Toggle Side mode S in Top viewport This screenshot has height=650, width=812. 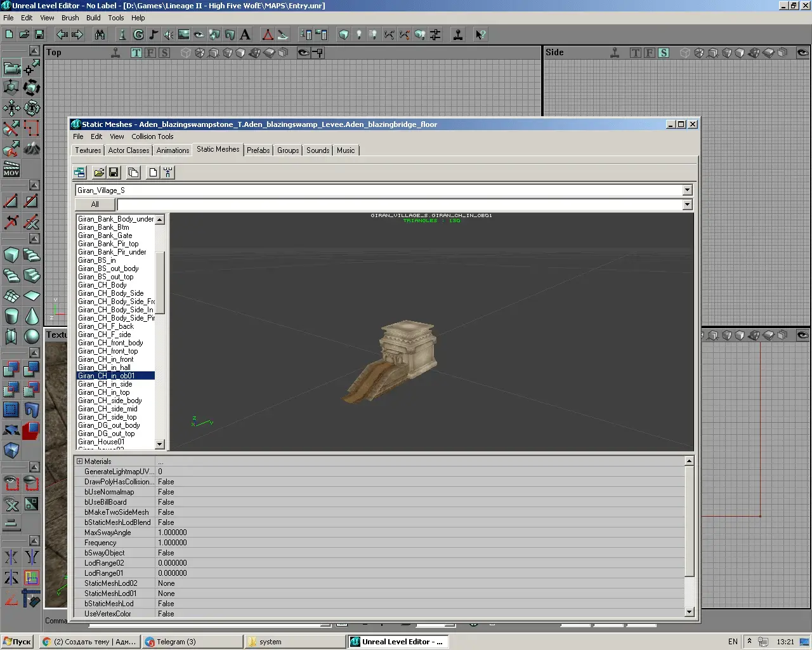click(x=164, y=53)
